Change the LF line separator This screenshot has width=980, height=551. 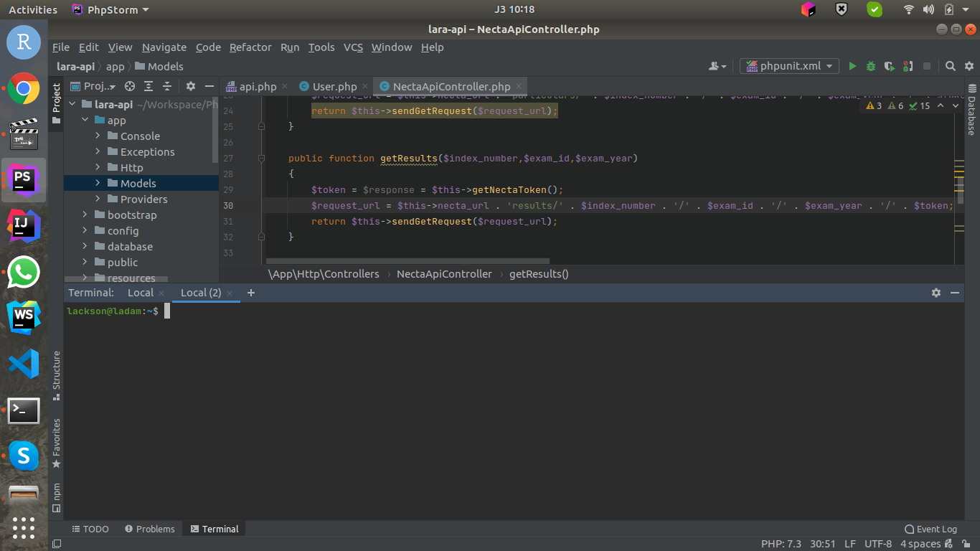(850, 544)
